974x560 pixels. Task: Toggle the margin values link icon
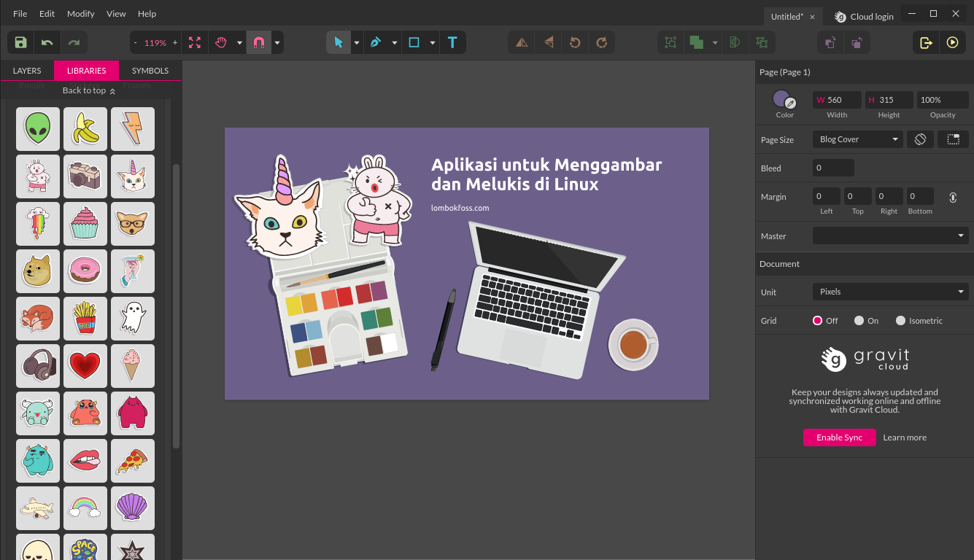pyautogui.click(x=952, y=196)
